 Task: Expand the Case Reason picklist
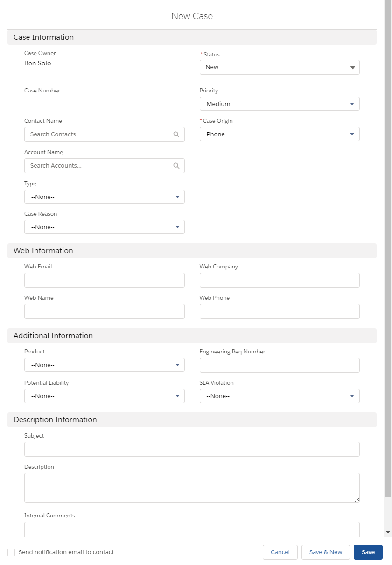tap(104, 227)
